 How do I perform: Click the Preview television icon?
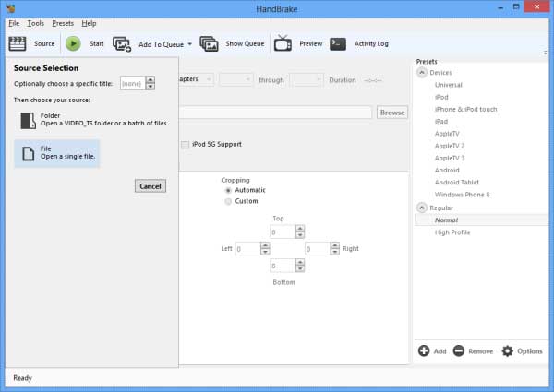click(283, 43)
